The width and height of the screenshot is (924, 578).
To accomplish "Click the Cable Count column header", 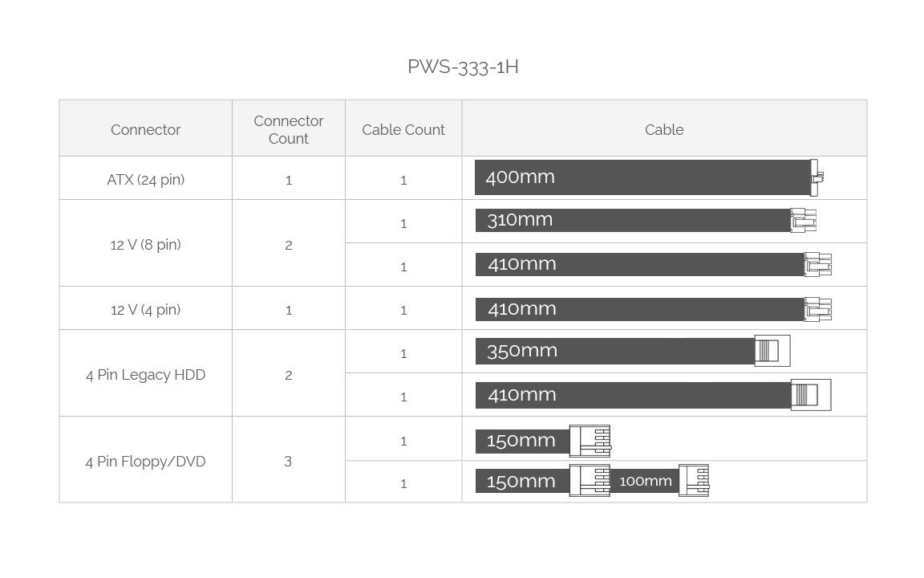I will (x=403, y=129).
